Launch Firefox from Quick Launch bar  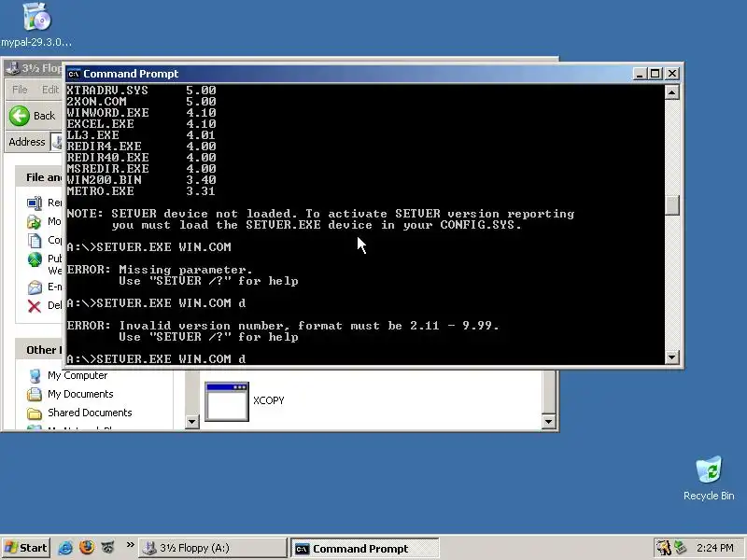click(x=87, y=548)
